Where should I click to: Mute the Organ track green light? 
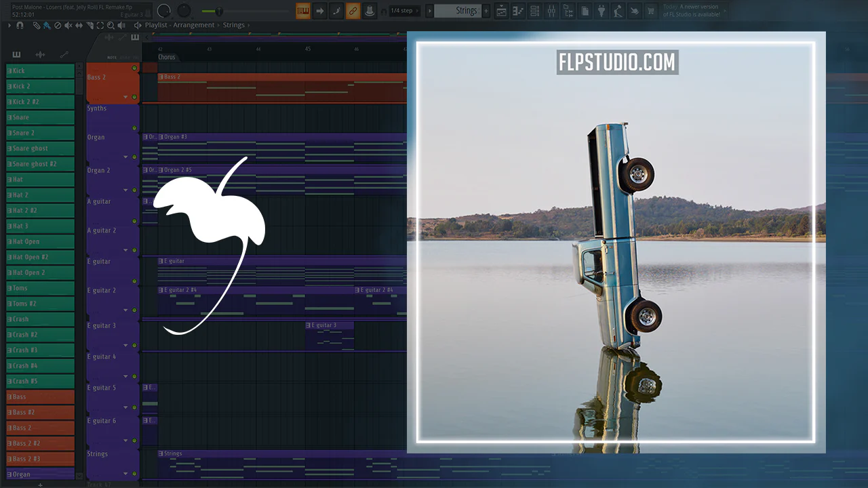coord(134,157)
